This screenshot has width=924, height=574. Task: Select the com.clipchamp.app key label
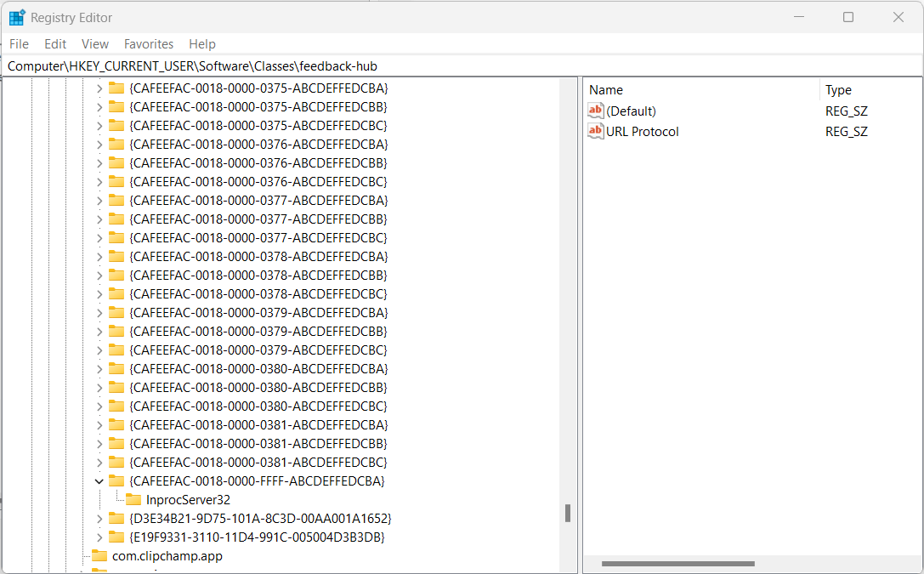167,556
